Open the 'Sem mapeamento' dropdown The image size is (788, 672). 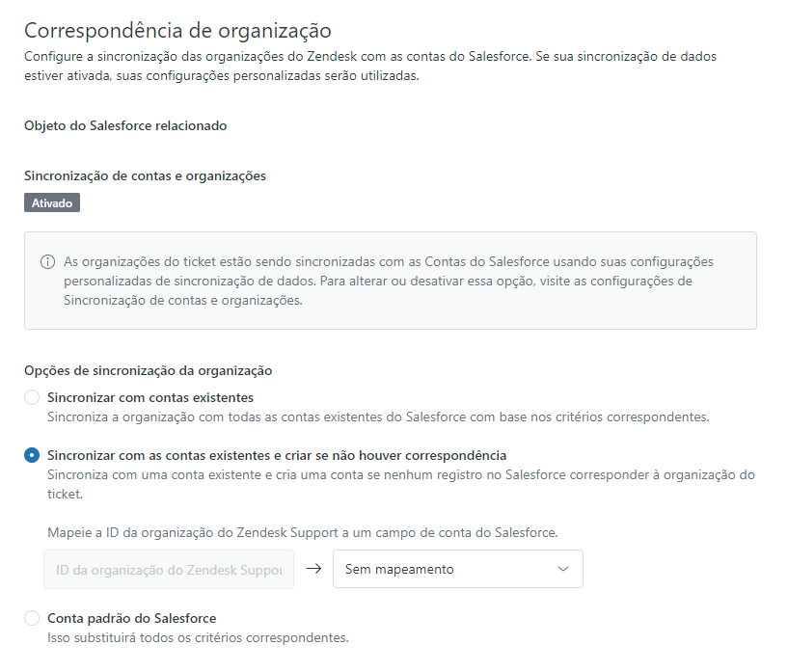[457, 569]
